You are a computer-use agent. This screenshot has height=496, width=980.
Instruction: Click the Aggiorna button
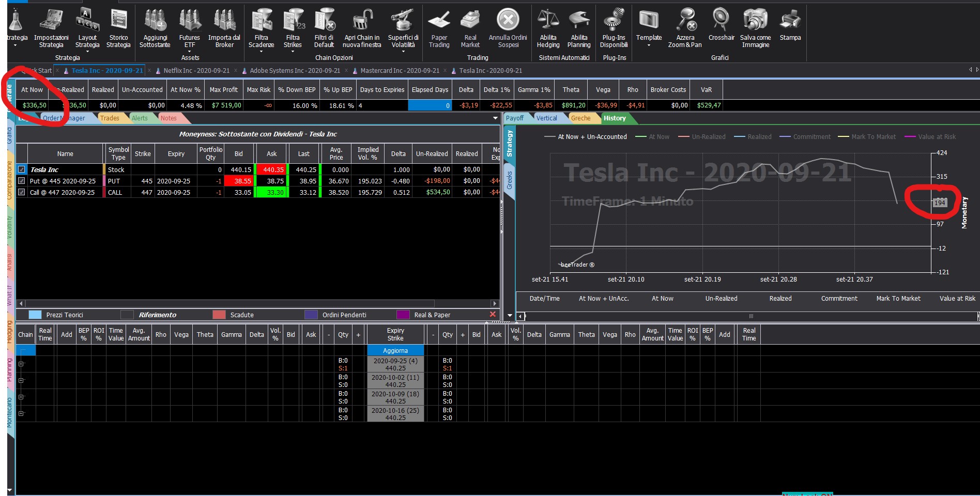395,350
